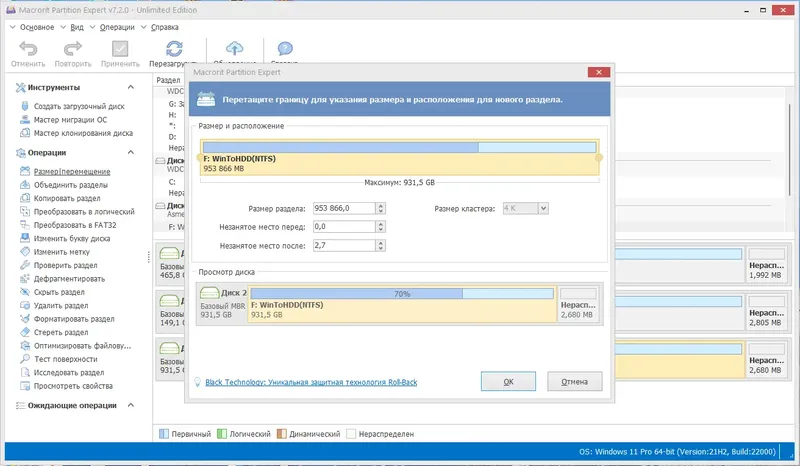Choose Оптимизировать файлову… operation

click(x=82, y=346)
